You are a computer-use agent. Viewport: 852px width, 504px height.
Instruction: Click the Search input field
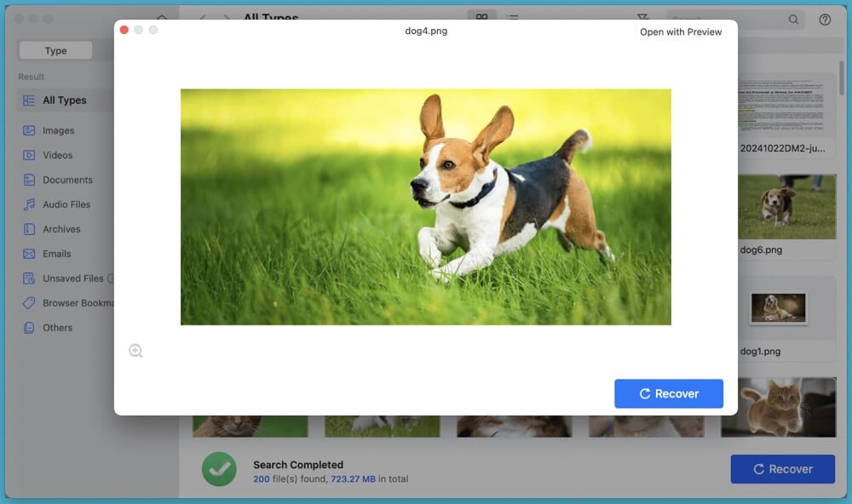tap(729, 20)
